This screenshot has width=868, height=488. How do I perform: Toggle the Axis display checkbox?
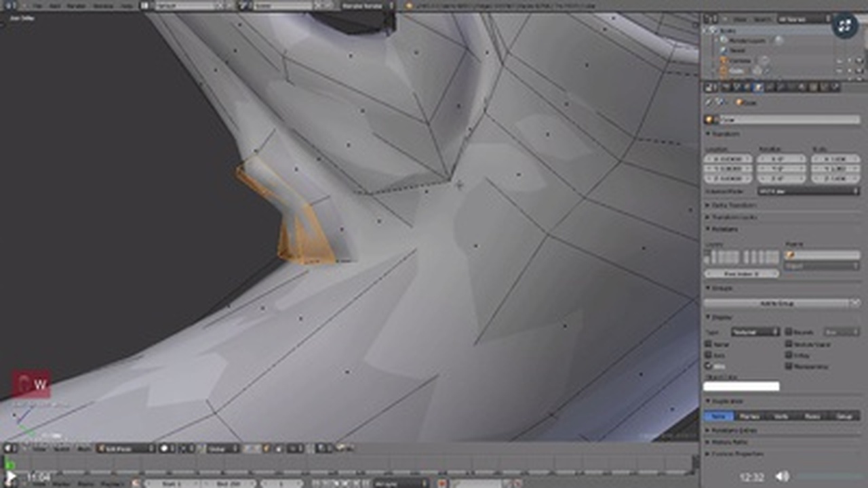tap(709, 354)
